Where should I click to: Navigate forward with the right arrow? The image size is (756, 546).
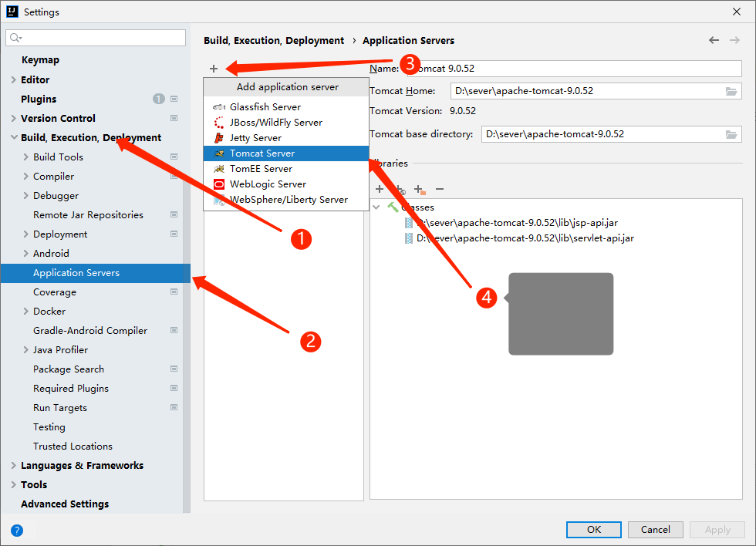click(x=734, y=40)
